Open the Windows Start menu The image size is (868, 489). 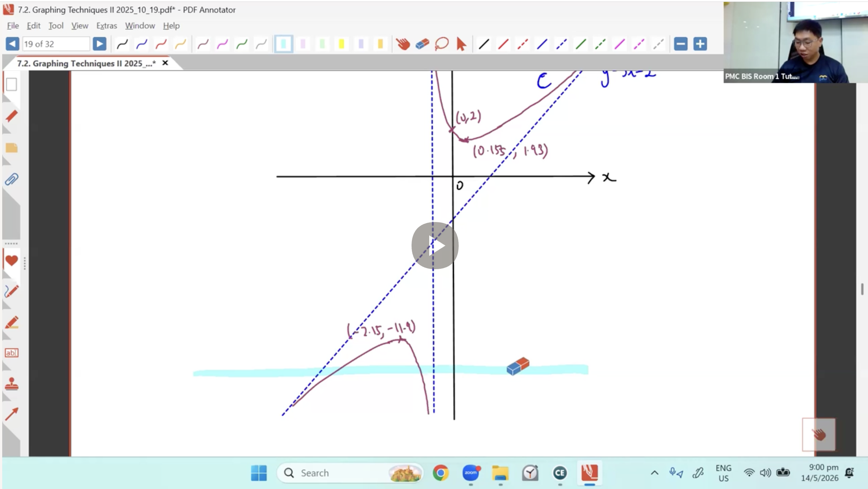pyautogui.click(x=259, y=473)
